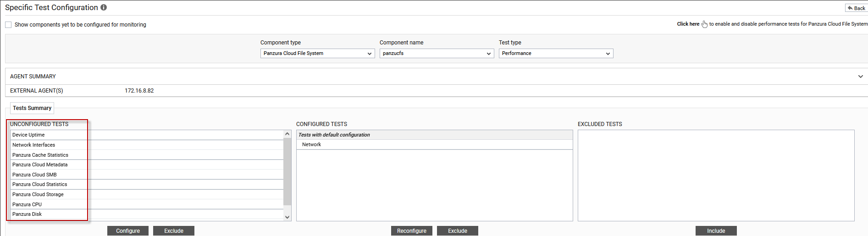Click Tests with default configuration header
The image size is (868, 236).
(435, 135)
